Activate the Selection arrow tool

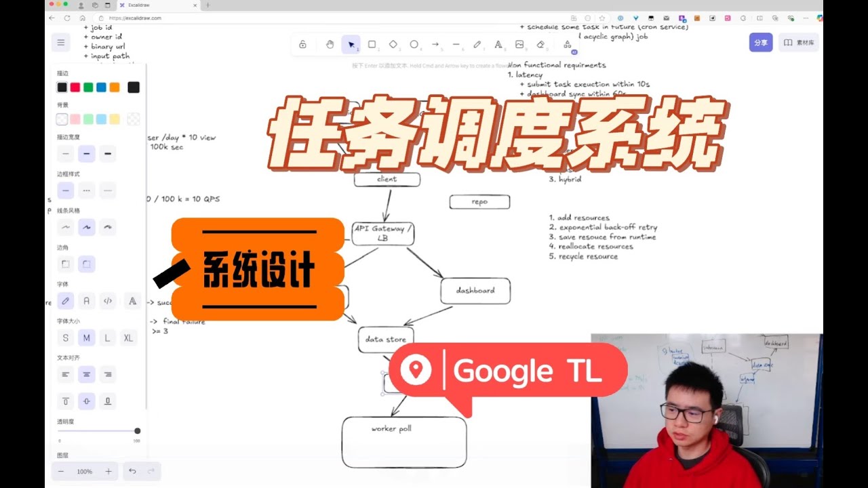click(351, 45)
